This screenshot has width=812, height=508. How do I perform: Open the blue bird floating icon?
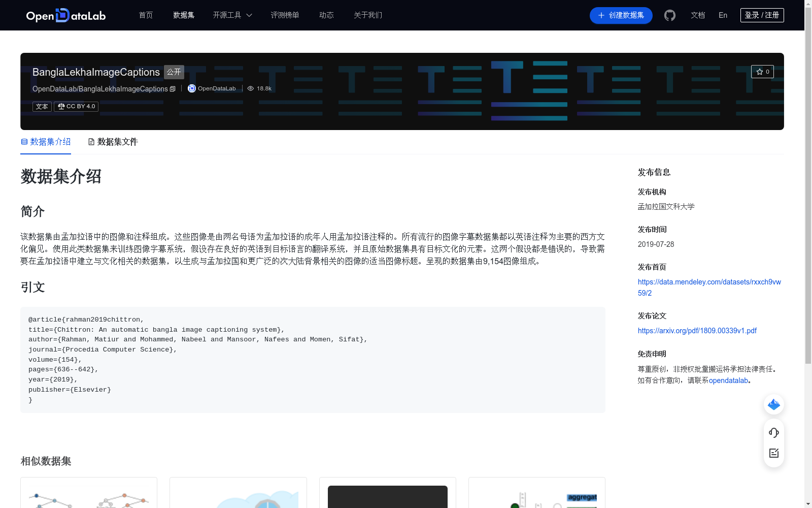click(x=774, y=404)
